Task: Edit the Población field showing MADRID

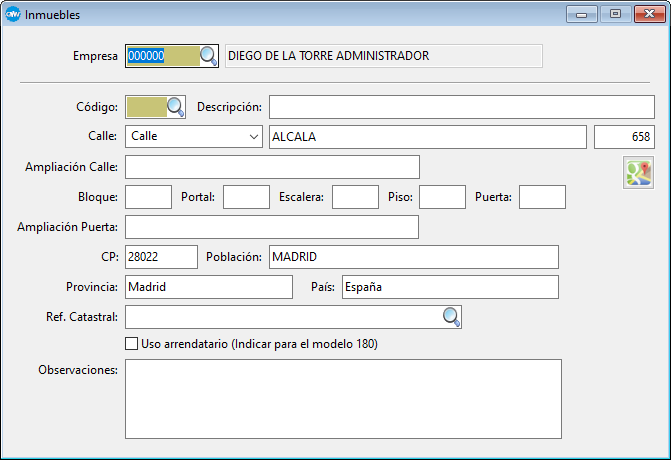Action: (413, 257)
